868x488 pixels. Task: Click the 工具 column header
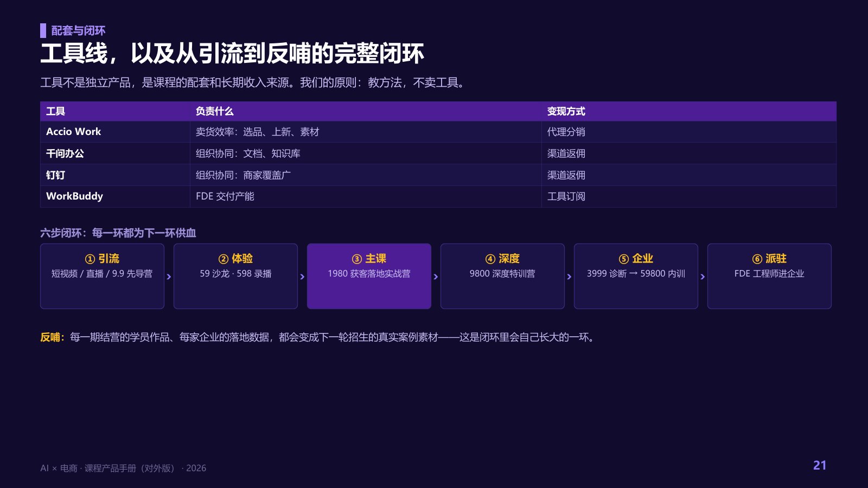pyautogui.click(x=115, y=111)
